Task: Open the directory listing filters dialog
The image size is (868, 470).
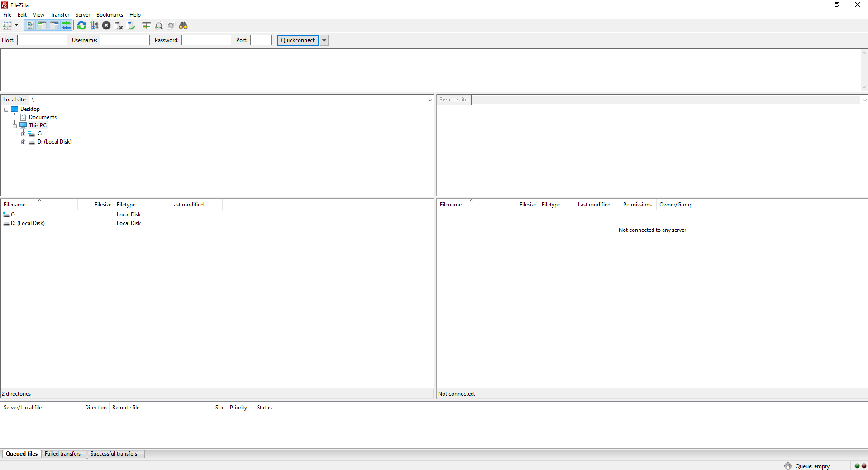Action: click(146, 25)
